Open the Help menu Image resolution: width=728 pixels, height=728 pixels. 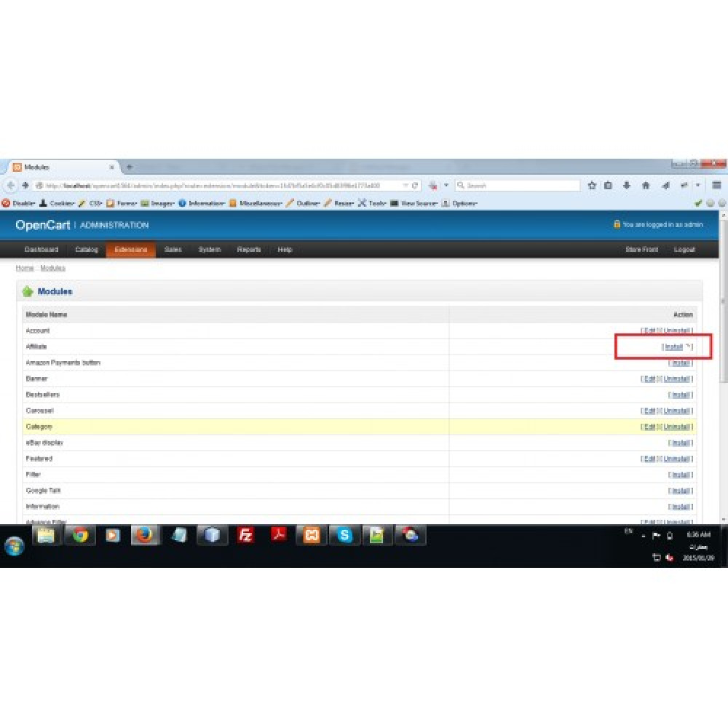pyautogui.click(x=285, y=249)
